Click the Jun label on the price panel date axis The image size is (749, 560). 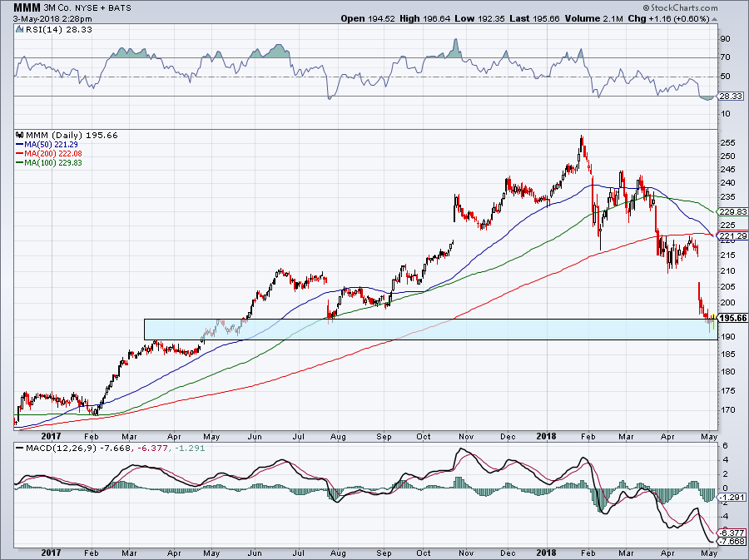click(255, 436)
